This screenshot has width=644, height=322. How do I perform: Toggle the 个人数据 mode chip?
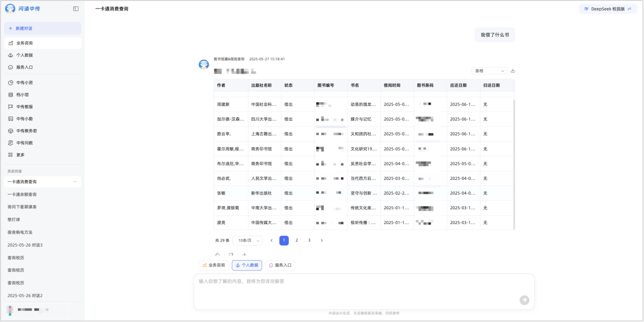pos(247,265)
